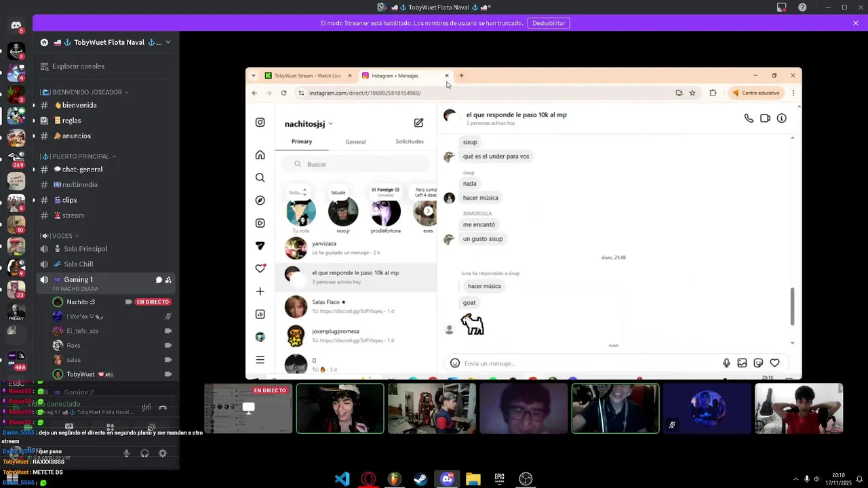Click the Instagram Buscar search field
Screen dimensions: 868x488
coord(357,164)
